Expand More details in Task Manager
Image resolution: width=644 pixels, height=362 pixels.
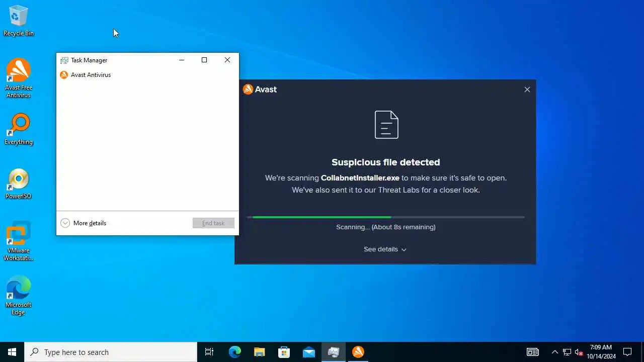click(x=84, y=223)
